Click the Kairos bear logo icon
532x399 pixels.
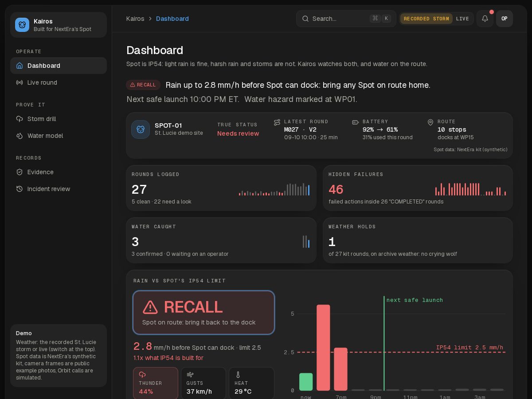[22, 25]
